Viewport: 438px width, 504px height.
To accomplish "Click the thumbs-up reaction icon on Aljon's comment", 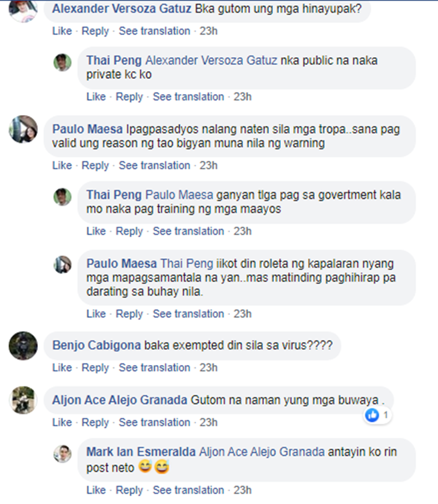I will coord(372,415).
